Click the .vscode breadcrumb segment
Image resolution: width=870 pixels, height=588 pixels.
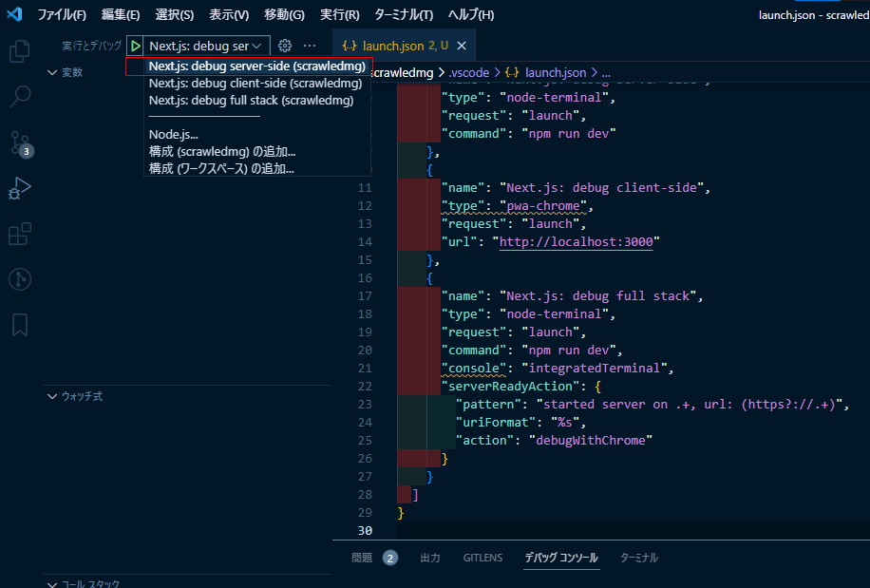tap(469, 72)
